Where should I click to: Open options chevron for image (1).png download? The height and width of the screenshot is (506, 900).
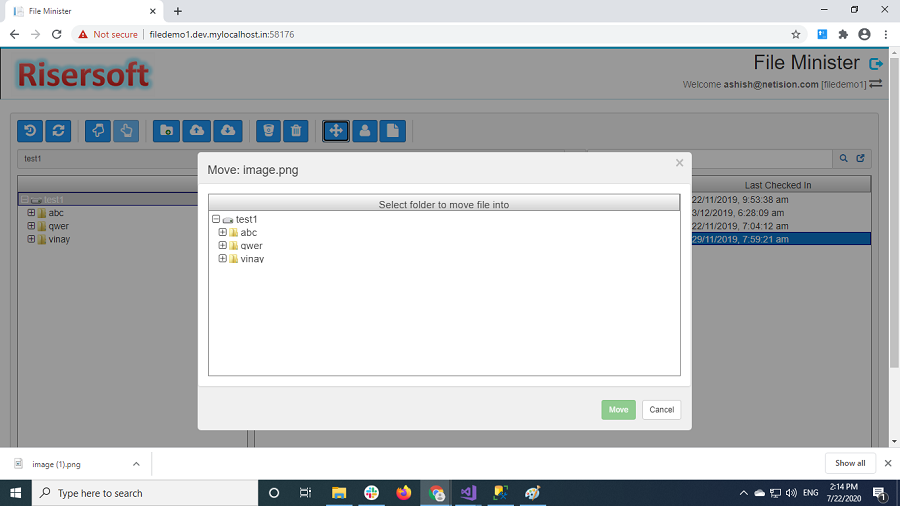click(136, 464)
